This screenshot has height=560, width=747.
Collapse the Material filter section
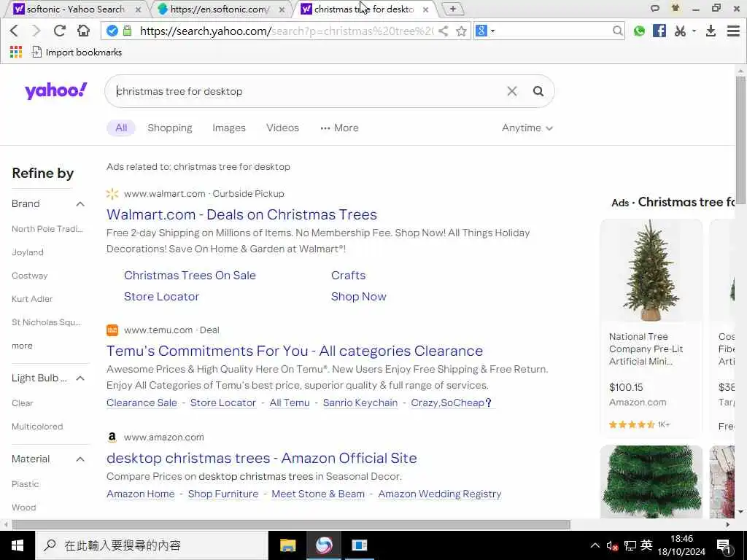80,459
